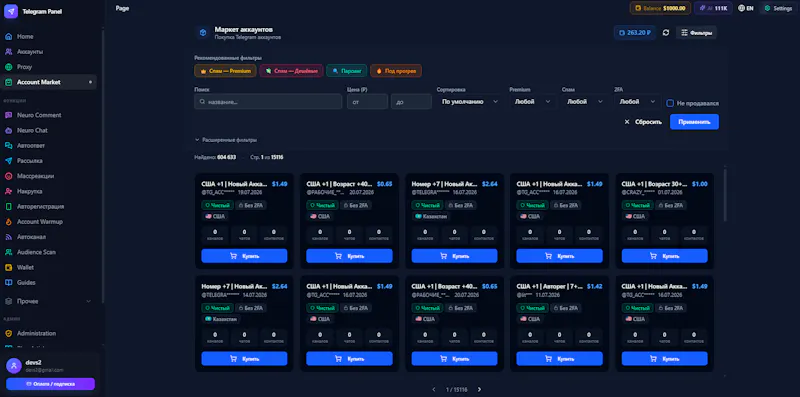The width and height of the screenshot is (800, 397).
Task: Buy the Номер +7 account dated 16.07.2026
Action: point(455,256)
